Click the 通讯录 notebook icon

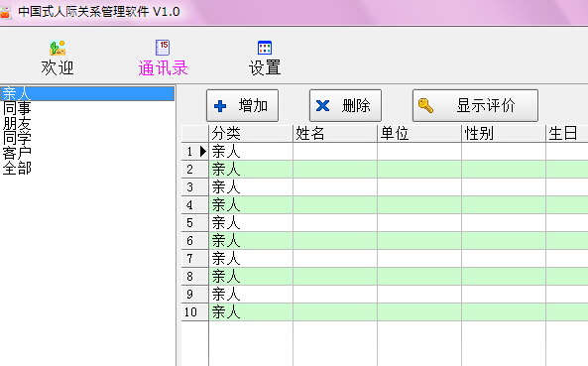coord(163,48)
